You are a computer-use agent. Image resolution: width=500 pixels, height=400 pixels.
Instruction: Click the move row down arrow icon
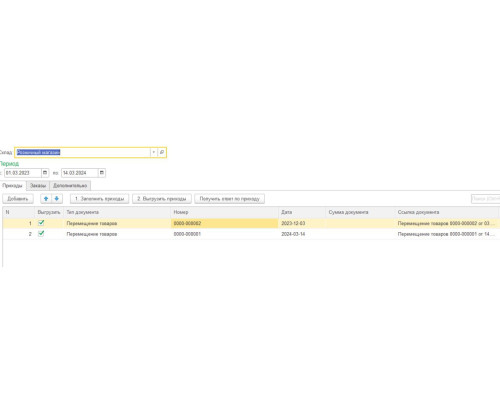(57, 199)
